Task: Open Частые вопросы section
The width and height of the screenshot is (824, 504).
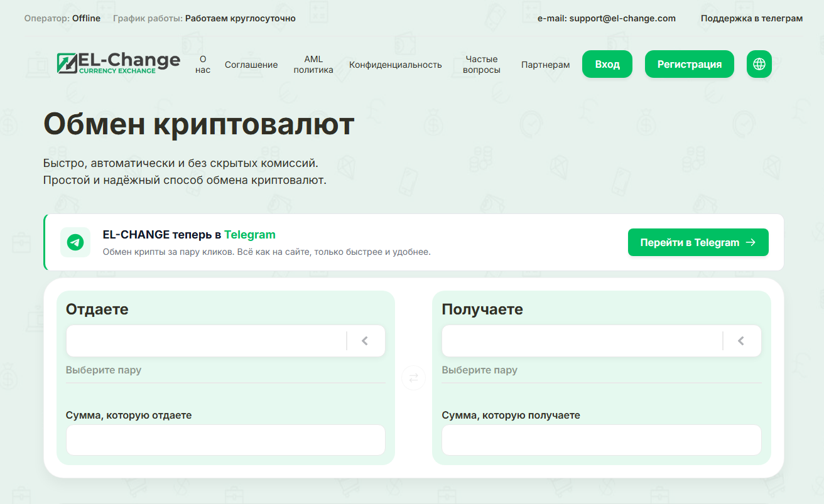Action: pyautogui.click(x=482, y=64)
